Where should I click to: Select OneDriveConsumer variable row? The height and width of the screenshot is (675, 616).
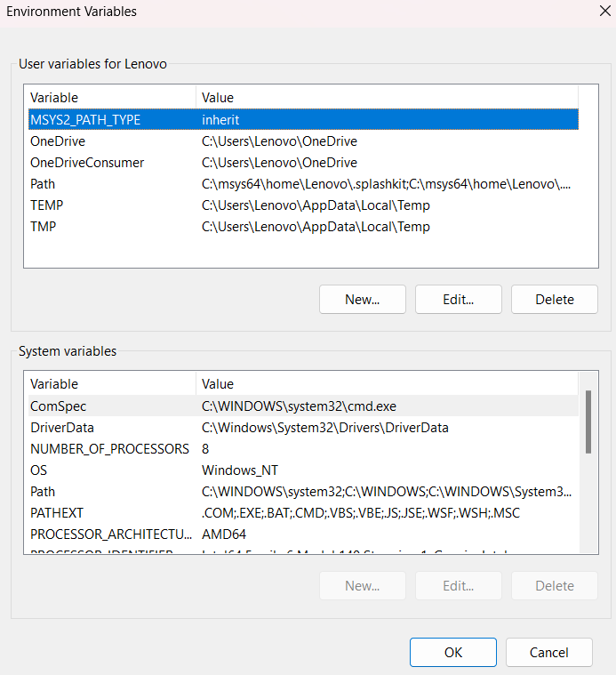point(303,163)
